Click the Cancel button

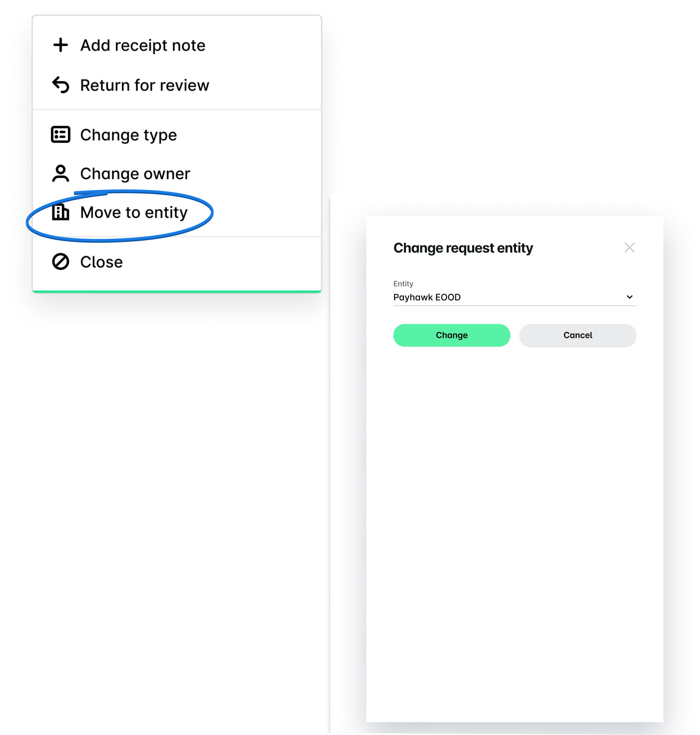coord(577,335)
